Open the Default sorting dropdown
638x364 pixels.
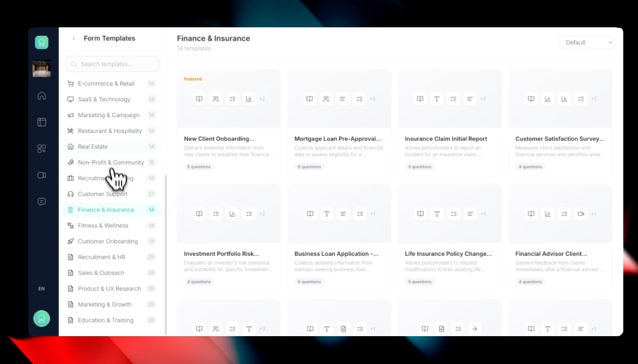pos(586,42)
